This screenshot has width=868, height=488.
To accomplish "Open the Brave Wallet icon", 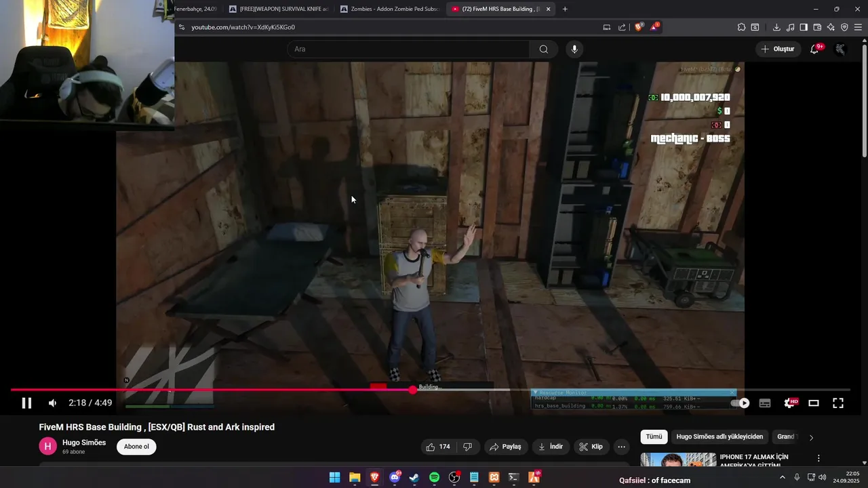I will click(x=817, y=27).
